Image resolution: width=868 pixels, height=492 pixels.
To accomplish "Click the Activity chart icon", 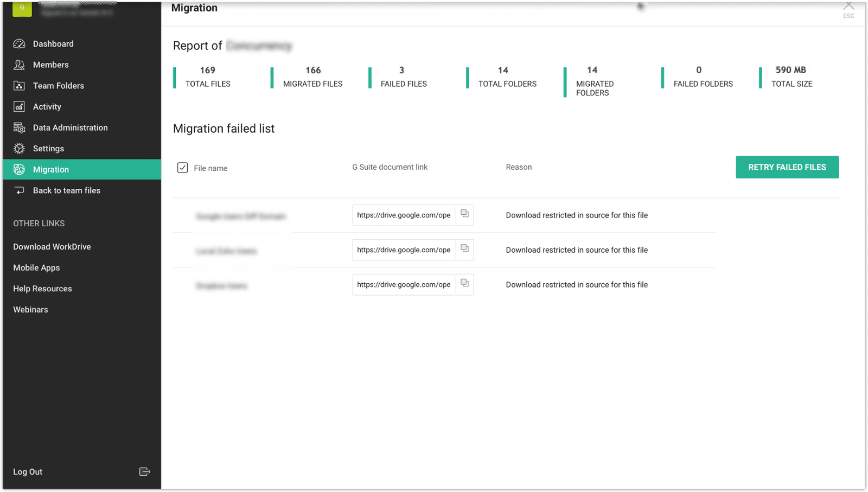I will click(x=19, y=107).
